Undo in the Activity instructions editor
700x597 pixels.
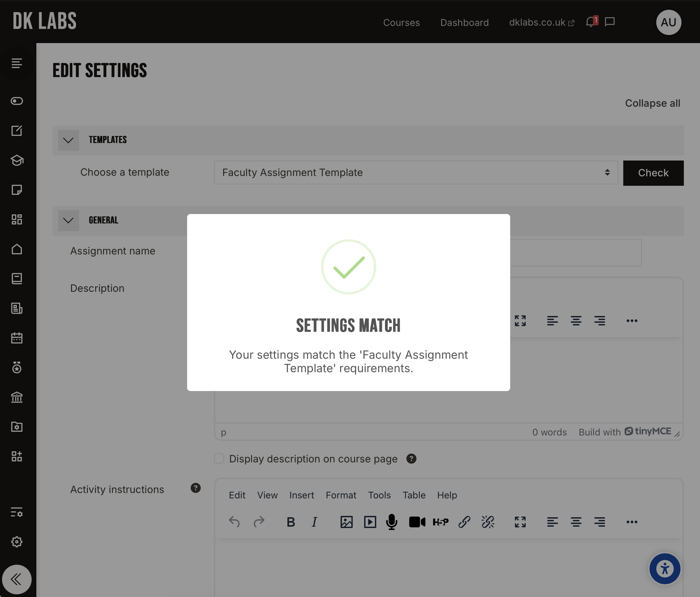click(x=234, y=522)
